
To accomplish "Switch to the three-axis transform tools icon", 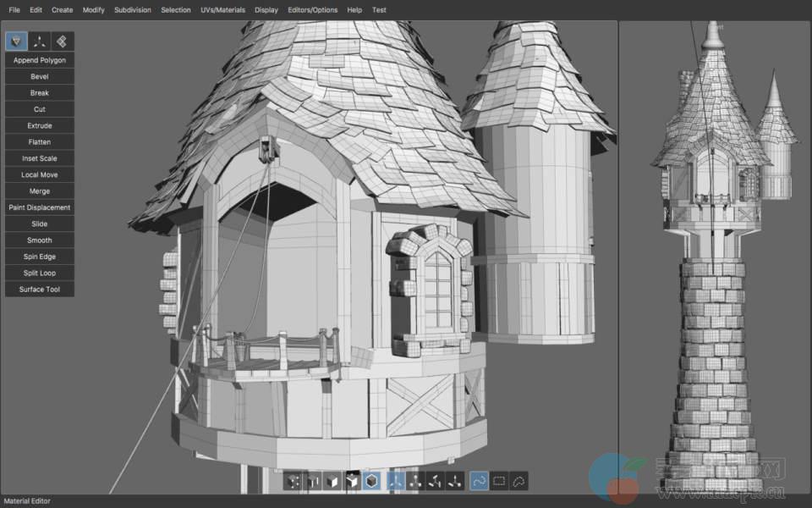I will tap(39, 41).
